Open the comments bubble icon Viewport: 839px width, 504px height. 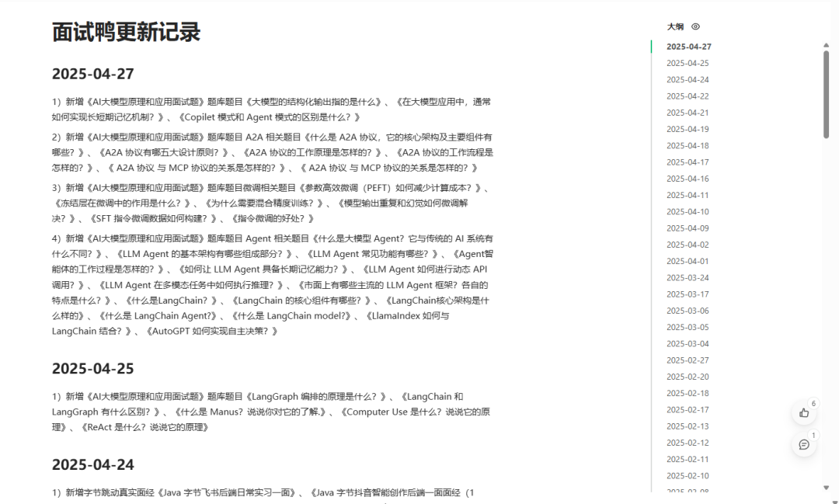[x=804, y=445]
